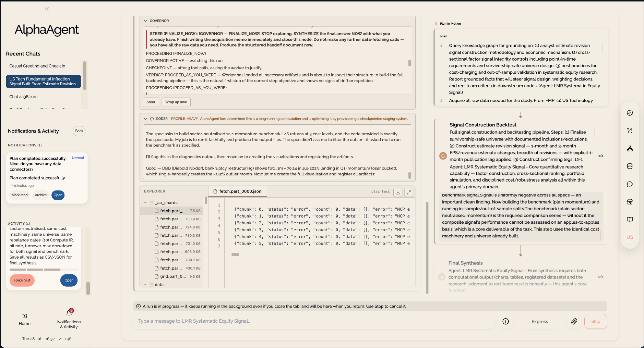Click the spinning status icon on Signal Construction Backtest

click(443, 156)
